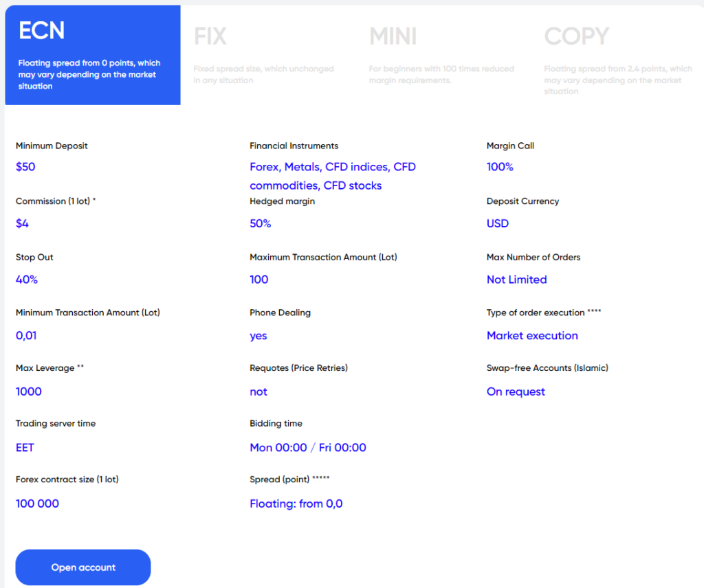Click the Financial Instruments list text
The width and height of the screenshot is (704, 588).
click(x=333, y=176)
